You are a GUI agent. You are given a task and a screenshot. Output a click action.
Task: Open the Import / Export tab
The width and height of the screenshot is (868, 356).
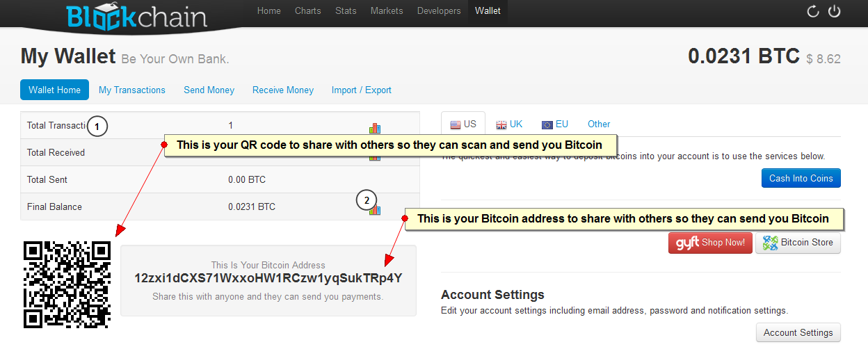[362, 90]
